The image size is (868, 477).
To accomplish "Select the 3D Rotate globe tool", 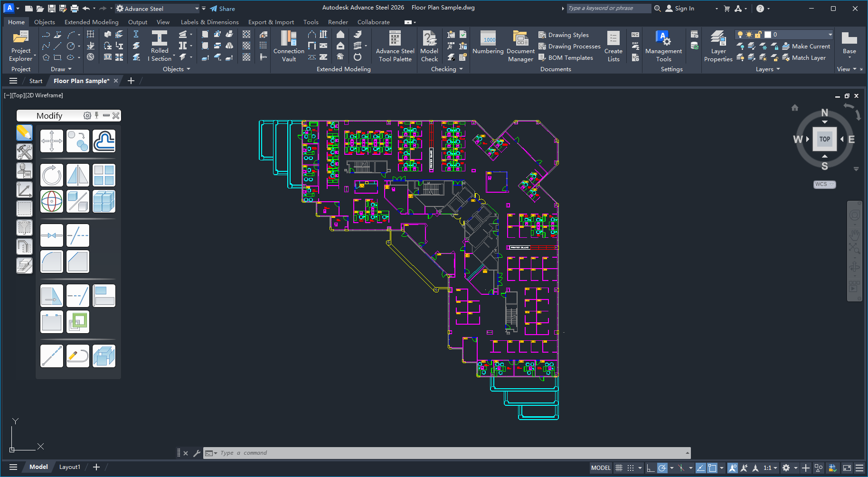I will coord(52,201).
